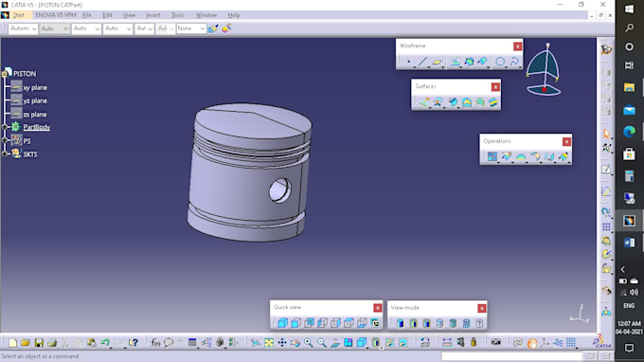Click the Capture camera icon
644x362 pixels.
pyautogui.click(x=495, y=342)
